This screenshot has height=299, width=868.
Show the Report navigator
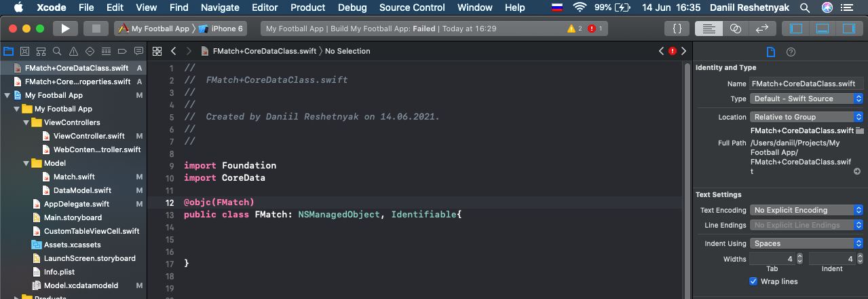(138, 51)
